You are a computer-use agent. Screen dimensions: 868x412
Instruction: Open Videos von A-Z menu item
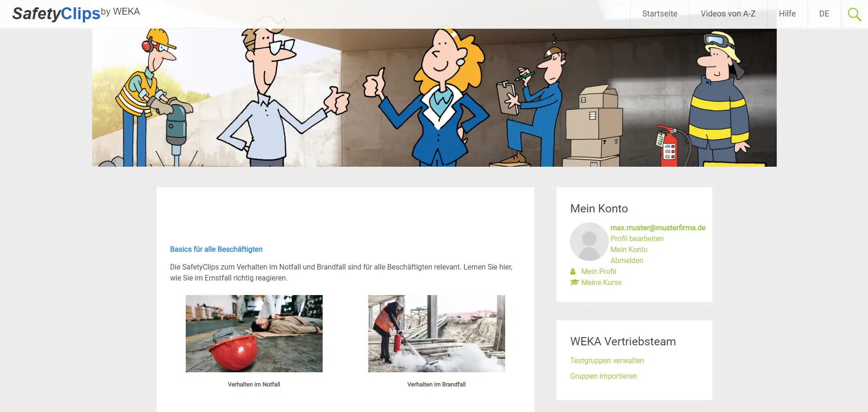tap(728, 14)
